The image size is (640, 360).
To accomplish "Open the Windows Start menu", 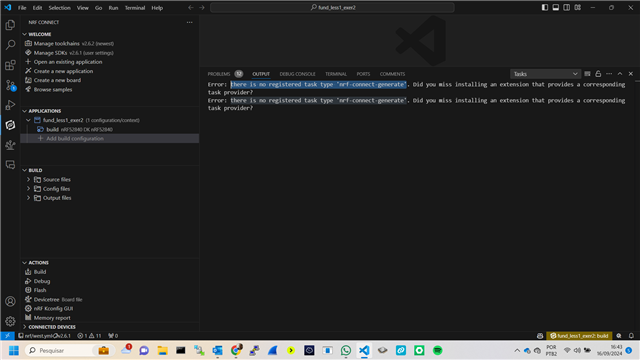I will [x=13, y=351].
